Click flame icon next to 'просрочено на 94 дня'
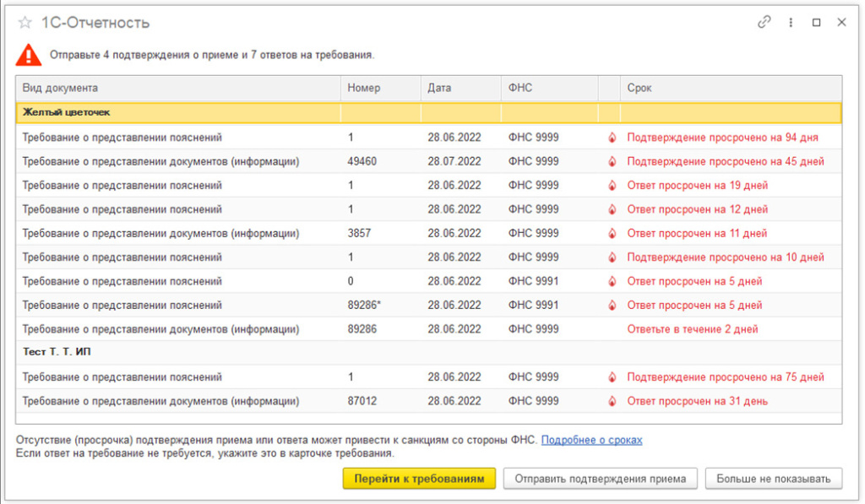 coord(612,138)
